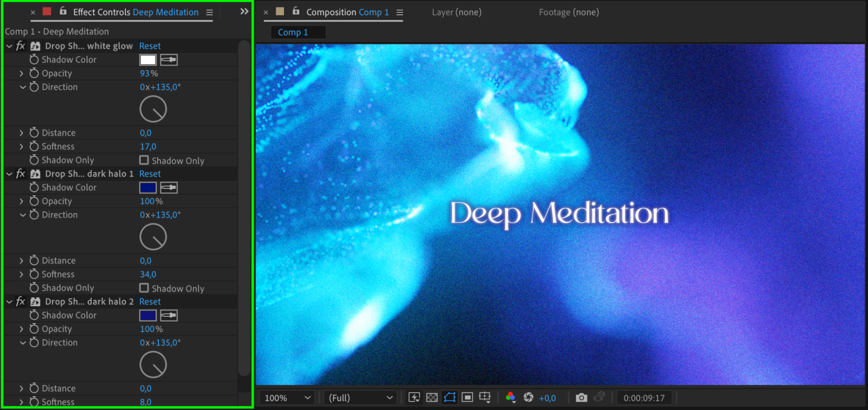The image size is (868, 410).
Task: Toggle the Opacity stopwatch under white glow
Action: pos(34,73)
